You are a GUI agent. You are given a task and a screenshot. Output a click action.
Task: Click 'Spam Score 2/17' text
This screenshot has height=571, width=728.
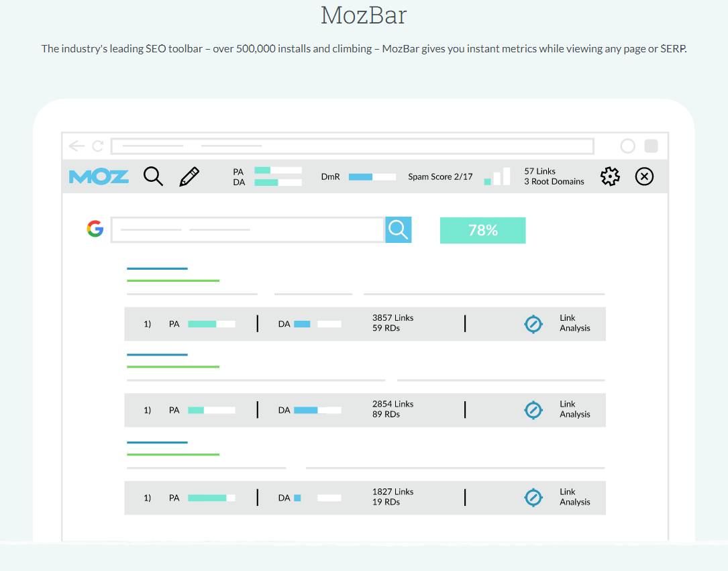click(x=440, y=177)
